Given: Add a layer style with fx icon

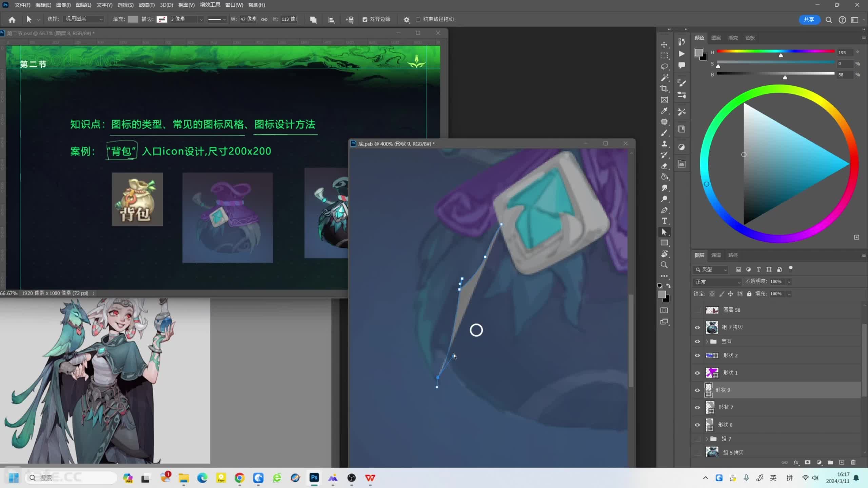Looking at the screenshot, I should coord(796,463).
